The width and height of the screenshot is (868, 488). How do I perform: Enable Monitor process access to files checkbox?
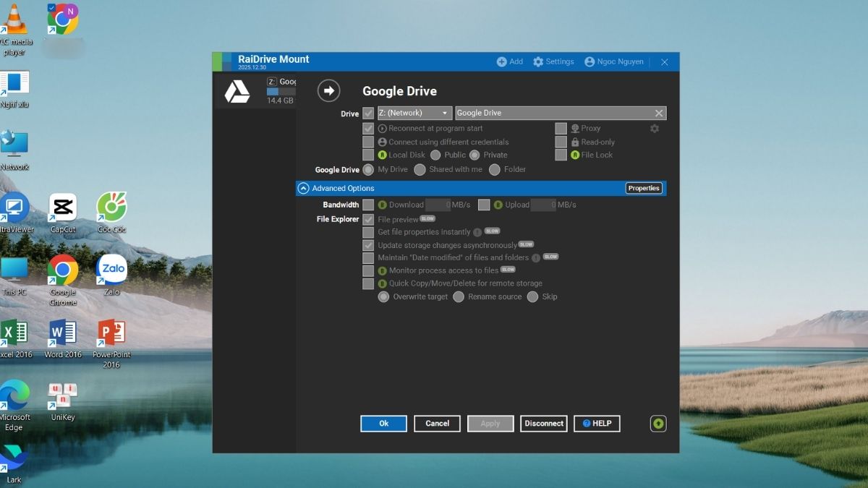pyautogui.click(x=368, y=270)
